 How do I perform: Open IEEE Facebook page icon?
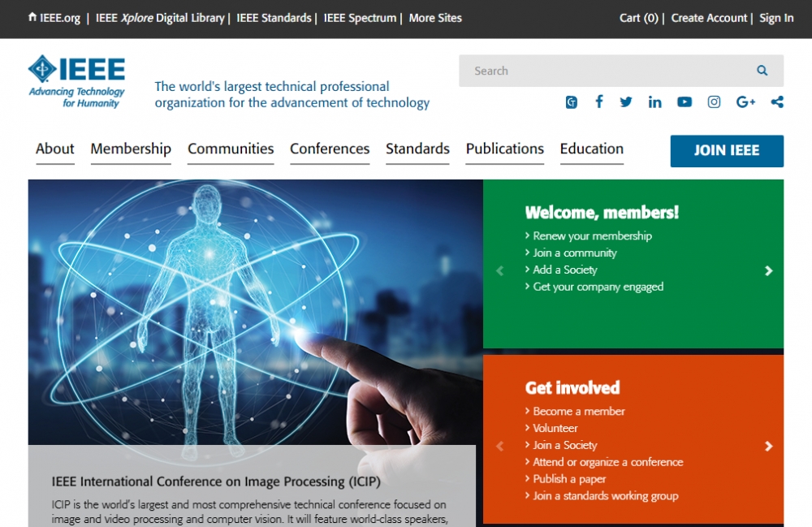[x=599, y=102]
